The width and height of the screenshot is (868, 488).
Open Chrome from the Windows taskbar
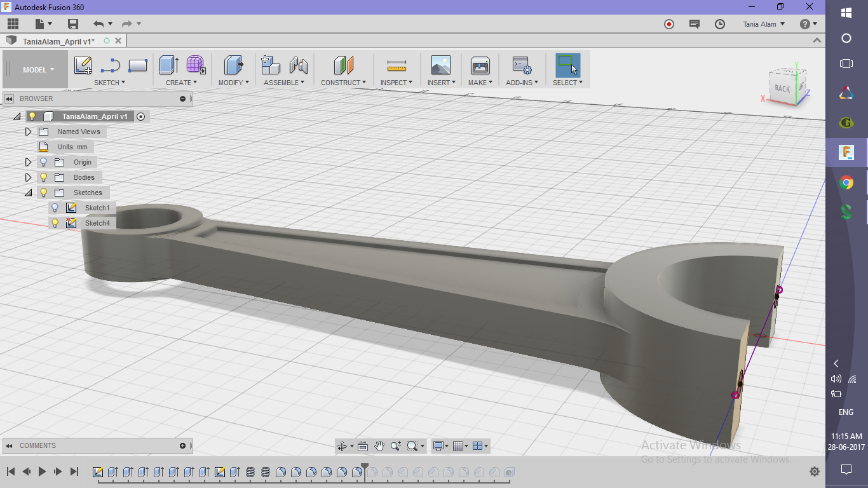pyautogui.click(x=846, y=183)
